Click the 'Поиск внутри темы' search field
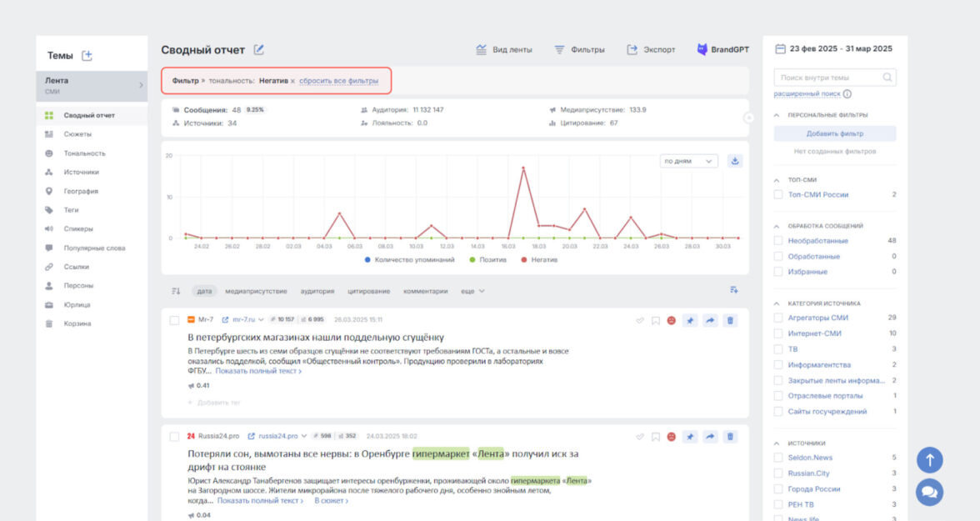Screen dimensions: 980x521 [x=829, y=78]
